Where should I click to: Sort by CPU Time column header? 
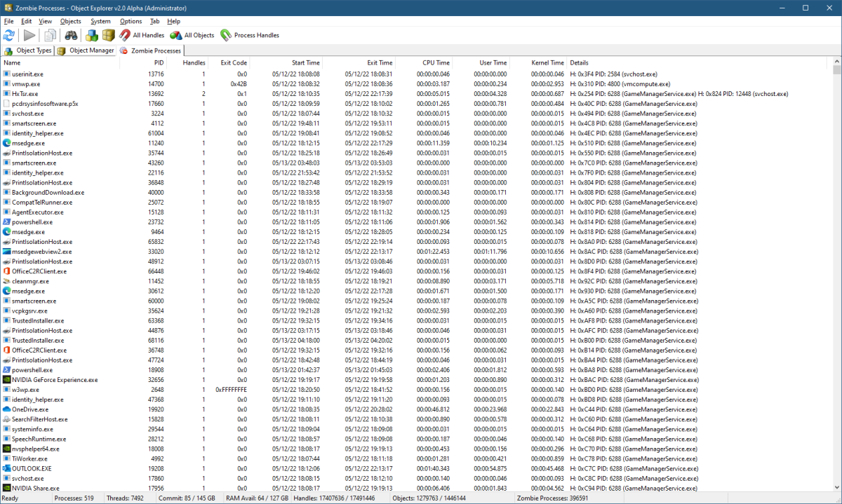(436, 62)
